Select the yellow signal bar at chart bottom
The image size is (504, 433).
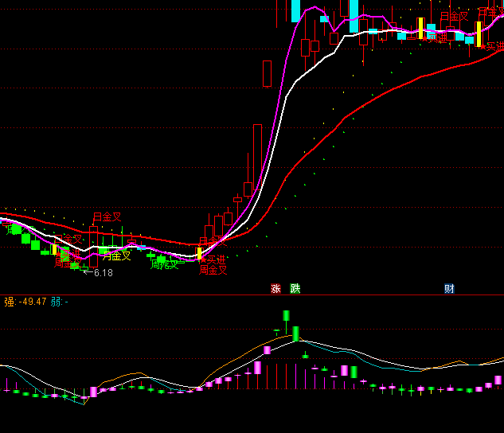point(199,254)
